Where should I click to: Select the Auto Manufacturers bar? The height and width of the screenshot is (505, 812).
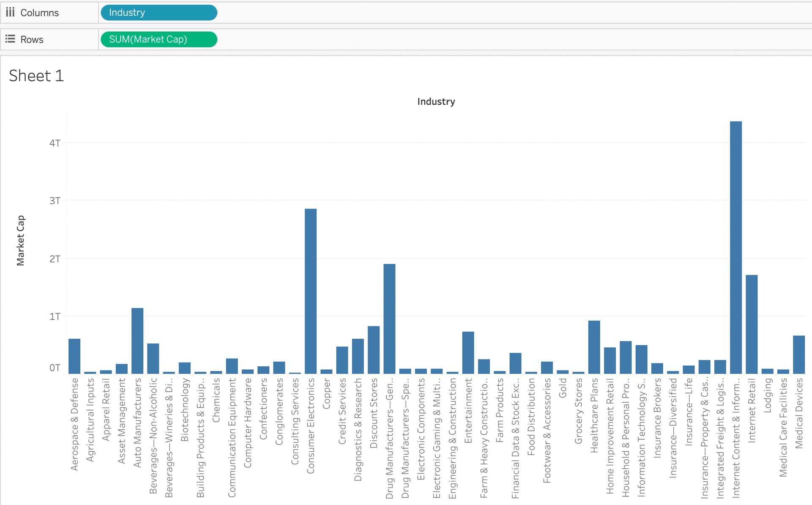137,340
